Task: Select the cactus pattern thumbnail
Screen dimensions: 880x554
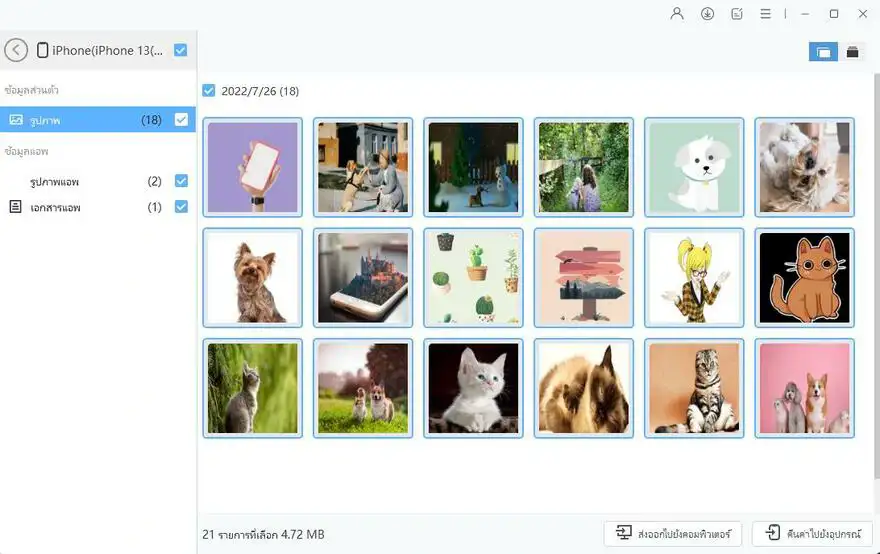Action: coord(473,278)
